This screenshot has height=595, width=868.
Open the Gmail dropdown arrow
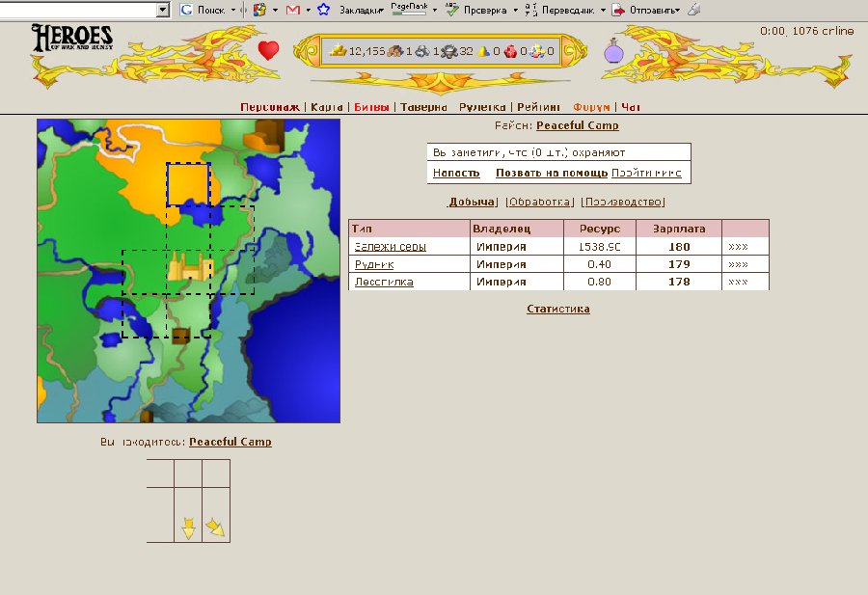pyautogui.click(x=309, y=10)
